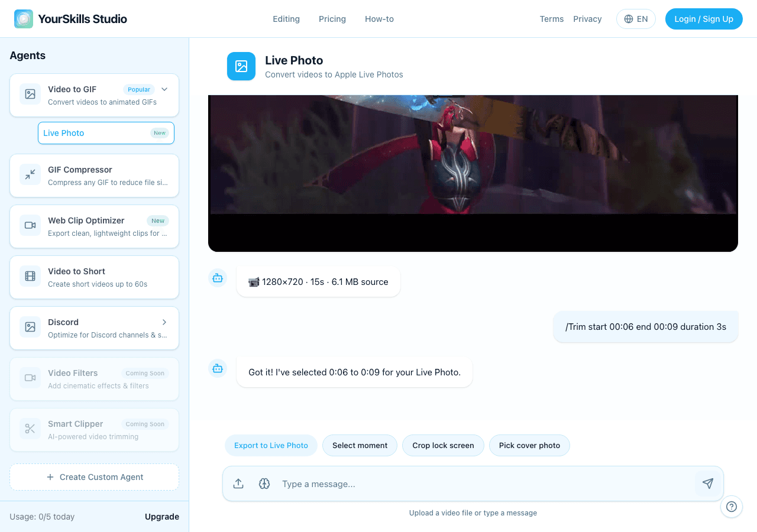This screenshot has height=532, width=757.
Task: Select the GIF Compressor agent
Action: pyautogui.click(x=94, y=176)
